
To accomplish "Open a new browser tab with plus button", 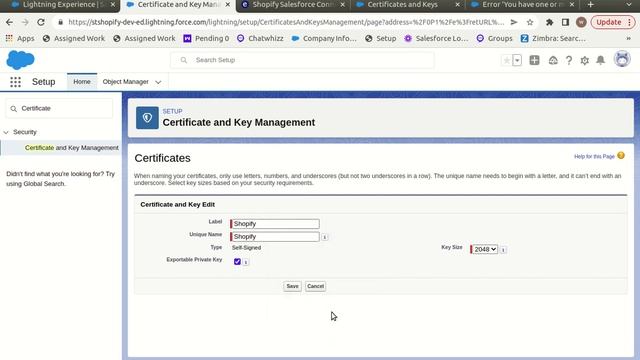I will click(590, 4).
